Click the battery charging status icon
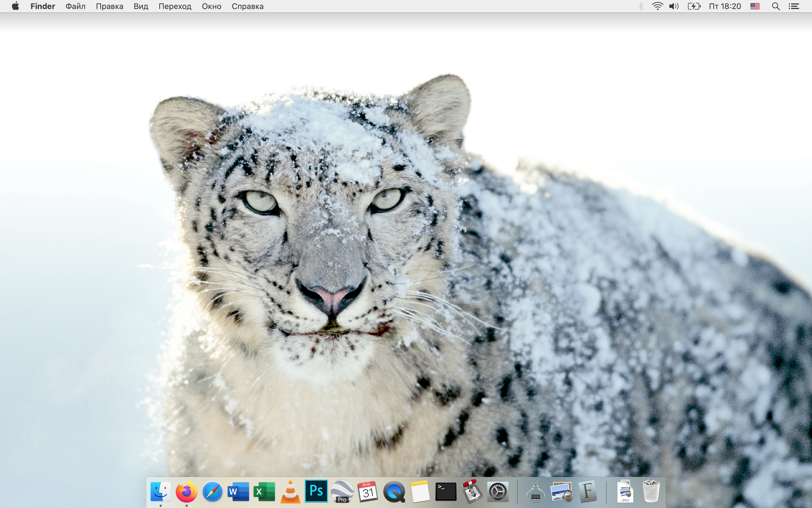 [x=694, y=6]
